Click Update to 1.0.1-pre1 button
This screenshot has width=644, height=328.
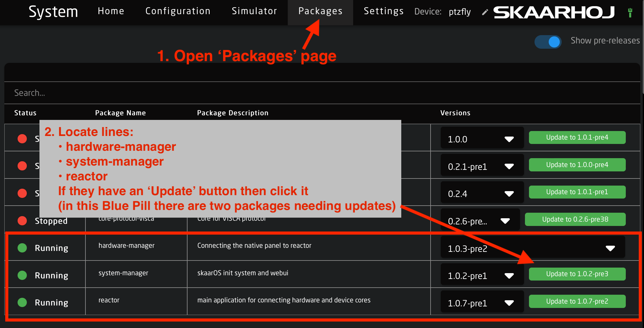coord(577,192)
